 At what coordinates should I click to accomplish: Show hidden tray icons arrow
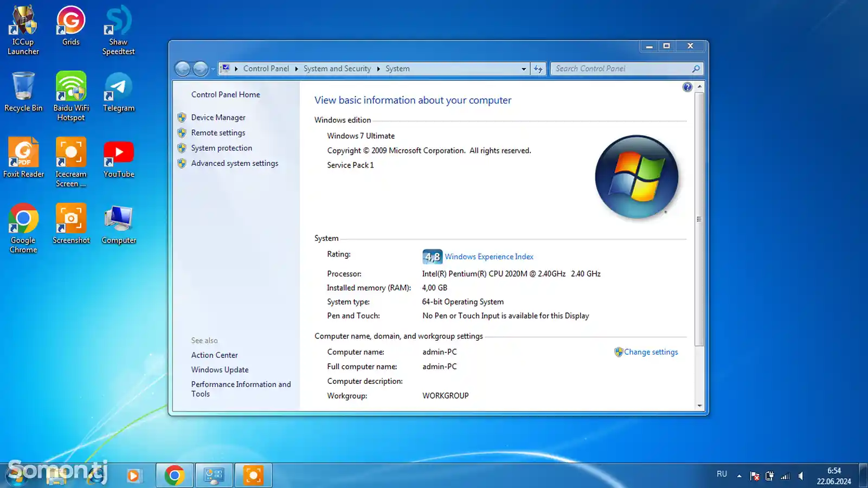pos(739,476)
